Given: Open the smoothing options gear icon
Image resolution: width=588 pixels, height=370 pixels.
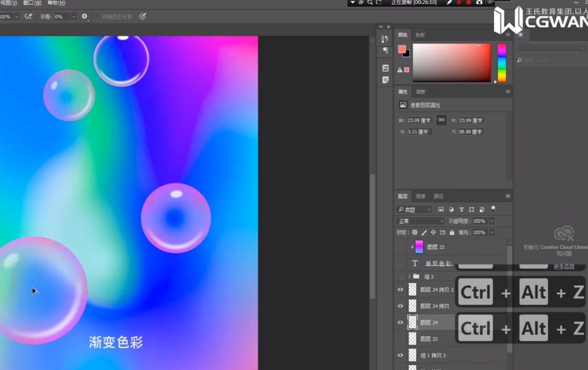Looking at the screenshot, I should (84, 17).
